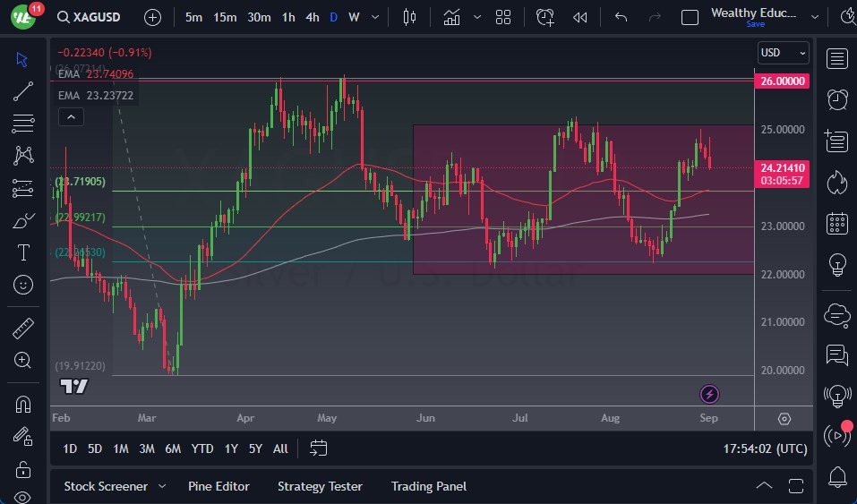Toggle the magnet mode tool
The height and width of the screenshot is (504, 857).
[23, 404]
